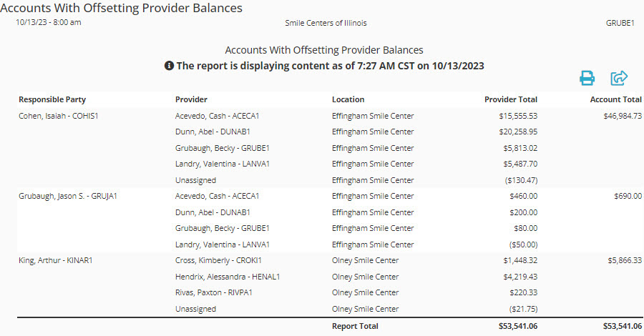
Task: Click the share/export report icon
Action: pyautogui.click(x=618, y=77)
